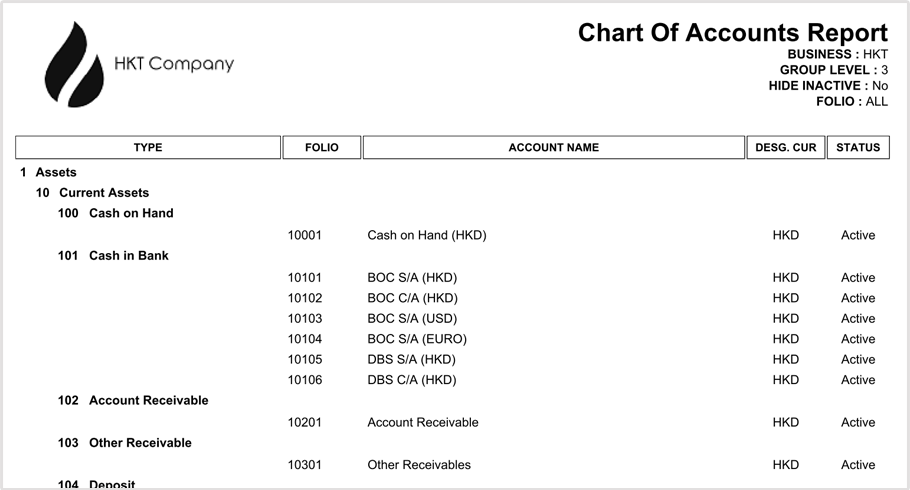910x490 pixels.
Task: Click Active status of Other Receivables
Action: click(x=858, y=464)
